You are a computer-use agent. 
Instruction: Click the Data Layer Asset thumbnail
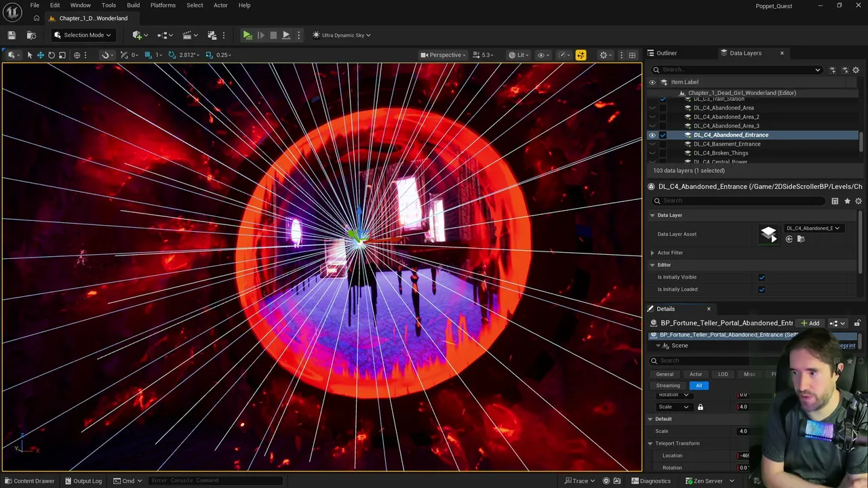click(x=768, y=235)
